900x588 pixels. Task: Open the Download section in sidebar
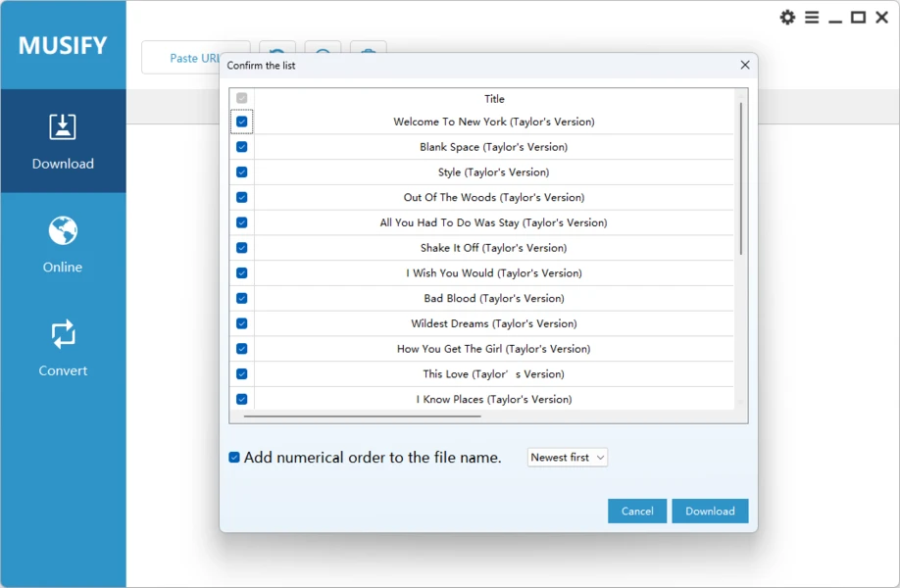pos(63,141)
